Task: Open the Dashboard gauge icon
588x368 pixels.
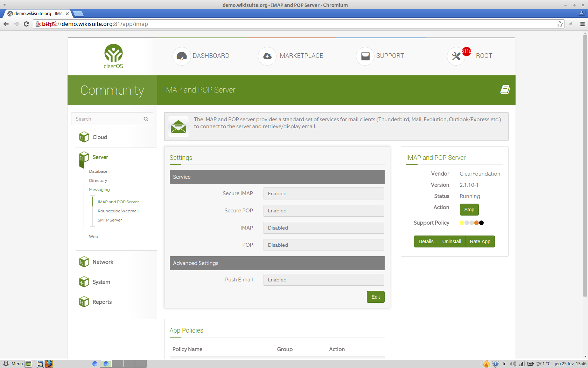Action: [181, 56]
